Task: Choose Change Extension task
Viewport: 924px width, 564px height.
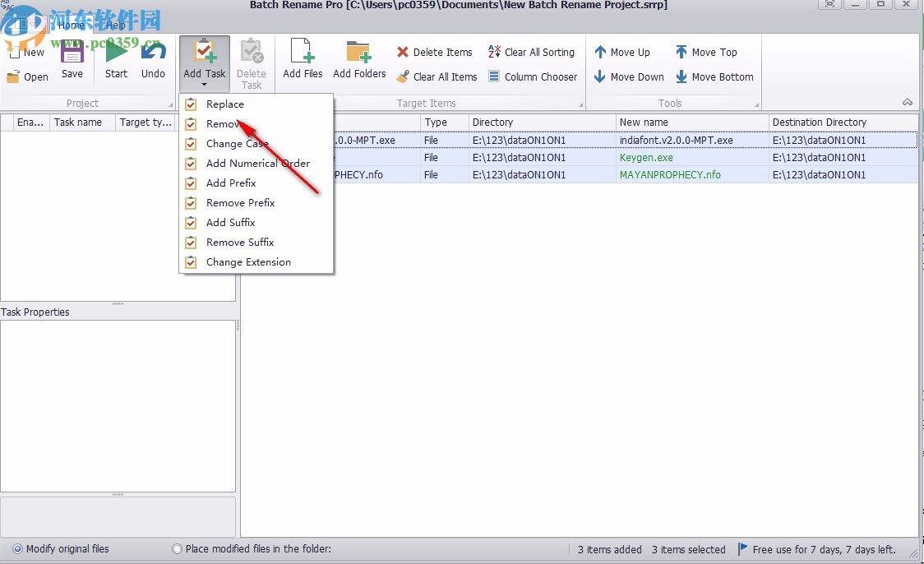Action: point(256,262)
